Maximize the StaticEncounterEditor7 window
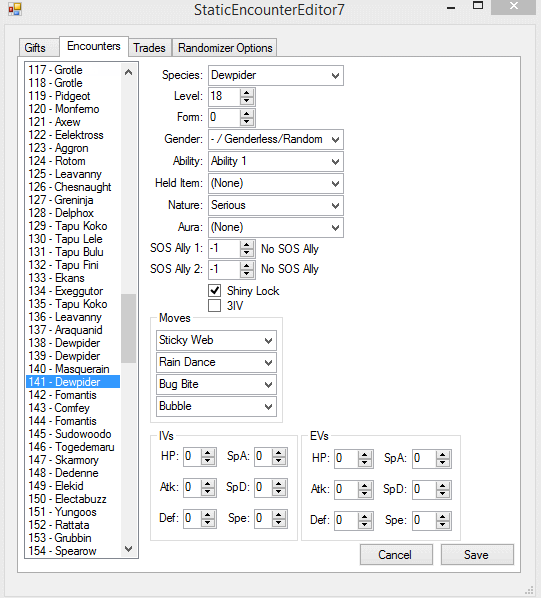The image size is (541, 598). [478, 6]
